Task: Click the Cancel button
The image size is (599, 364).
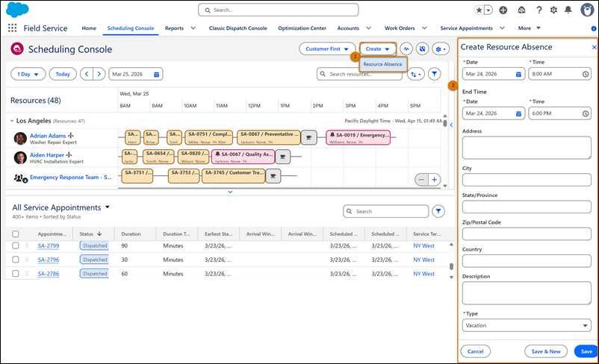Action: click(x=475, y=351)
